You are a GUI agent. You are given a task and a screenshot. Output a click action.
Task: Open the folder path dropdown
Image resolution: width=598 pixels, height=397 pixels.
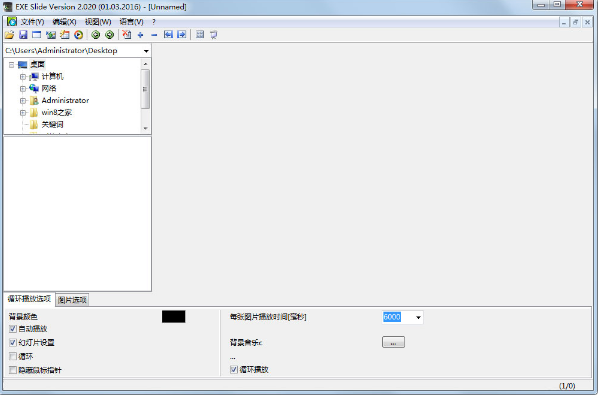146,51
